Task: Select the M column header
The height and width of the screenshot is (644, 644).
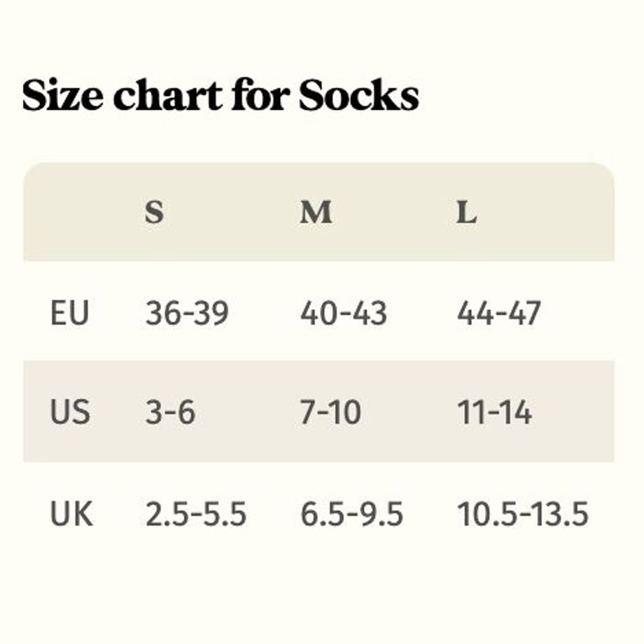Action: [x=316, y=212]
